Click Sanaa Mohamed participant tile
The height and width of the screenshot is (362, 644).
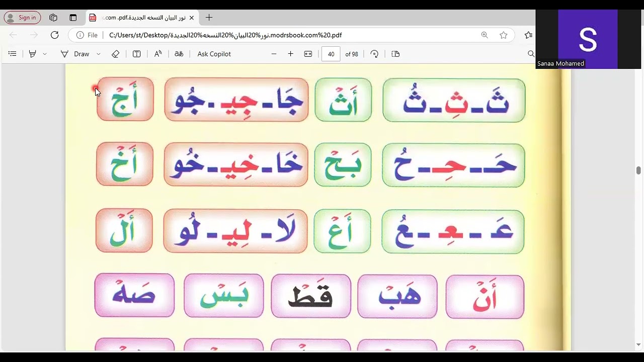point(588,39)
